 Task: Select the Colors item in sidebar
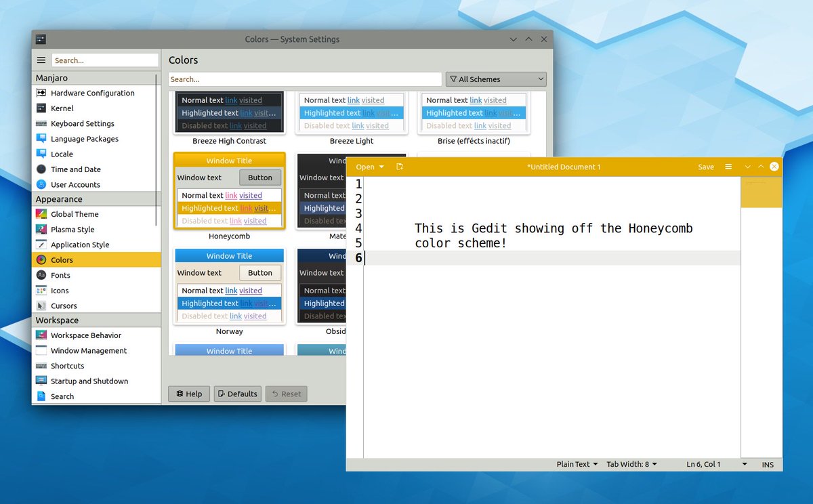coord(96,259)
